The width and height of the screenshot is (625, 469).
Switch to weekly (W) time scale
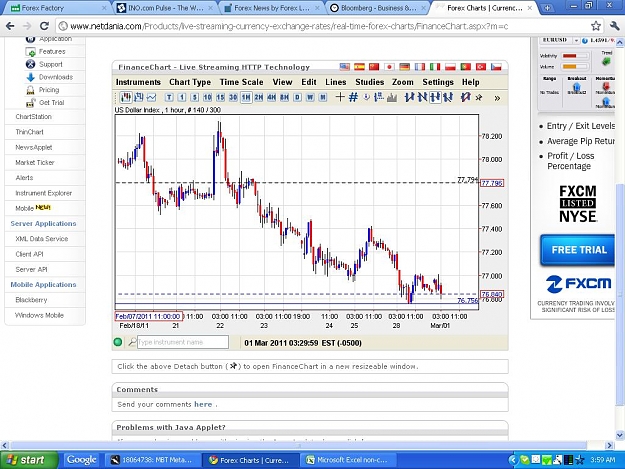pos(310,98)
